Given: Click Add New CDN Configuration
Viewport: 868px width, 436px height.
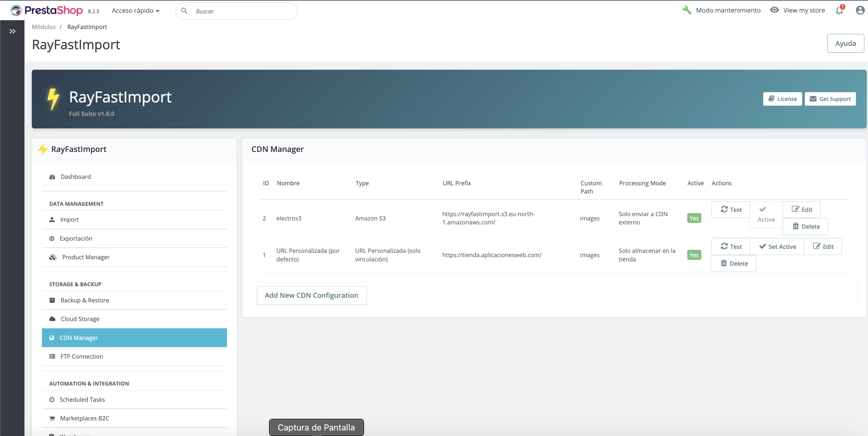Looking at the screenshot, I should point(311,295).
